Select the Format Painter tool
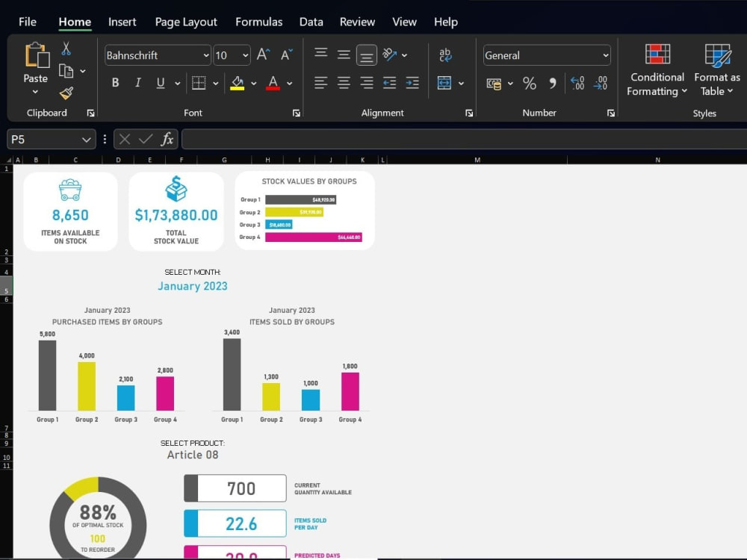Image resolution: width=747 pixels, height=560 pixels. click(67, 92)
